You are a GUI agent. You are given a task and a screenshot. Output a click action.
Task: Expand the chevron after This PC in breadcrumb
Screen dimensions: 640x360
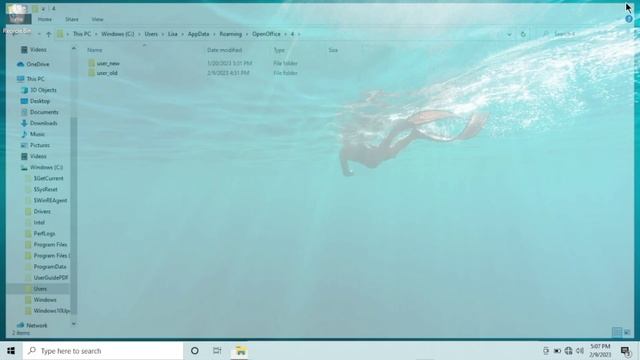pyautogui.click(x=96, y=34)
